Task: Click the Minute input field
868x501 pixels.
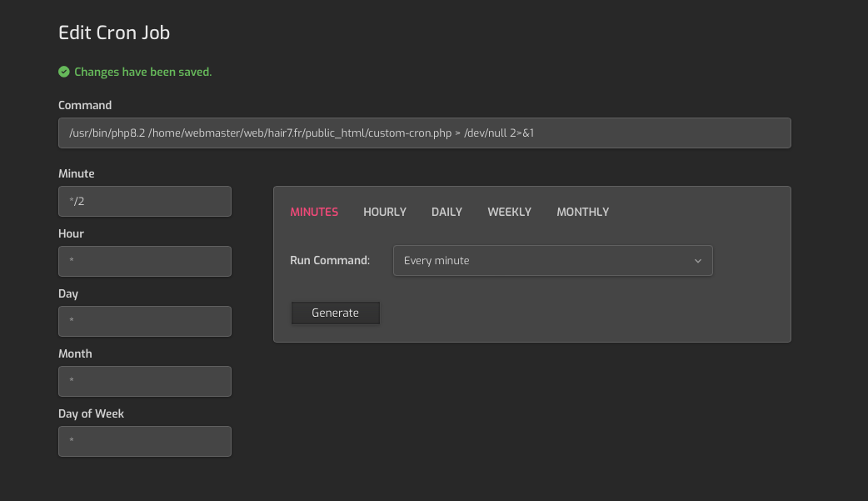Action: [x=145, y=201]
